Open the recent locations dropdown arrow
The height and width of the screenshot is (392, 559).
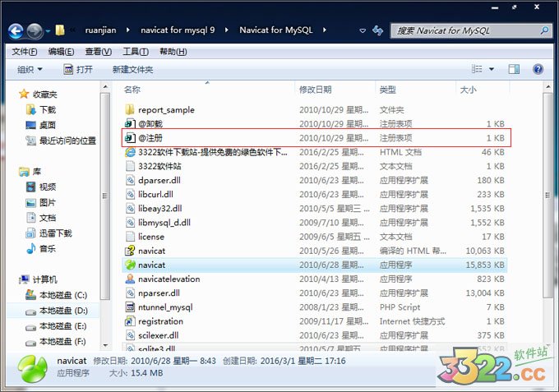[48, 31]
